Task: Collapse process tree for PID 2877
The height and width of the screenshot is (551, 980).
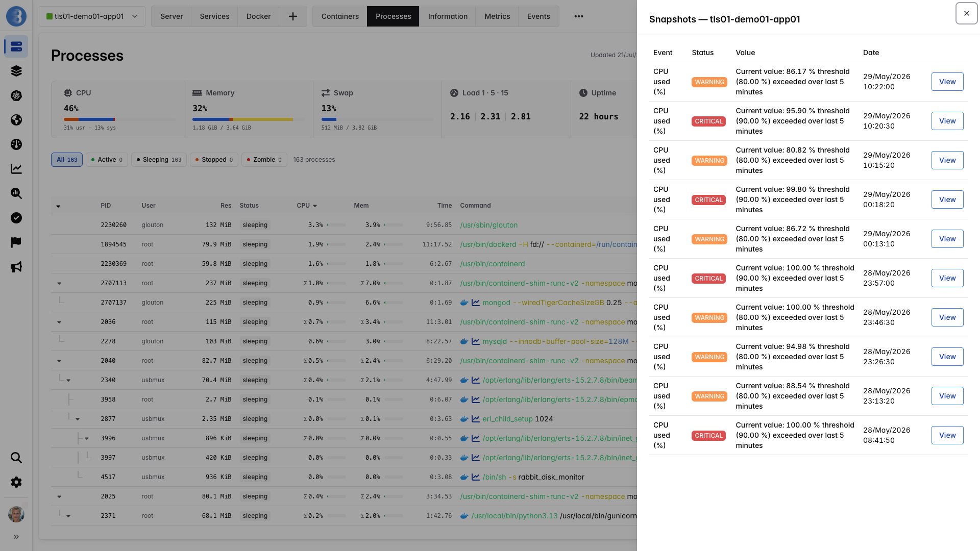Action: [x=78, y=419]
